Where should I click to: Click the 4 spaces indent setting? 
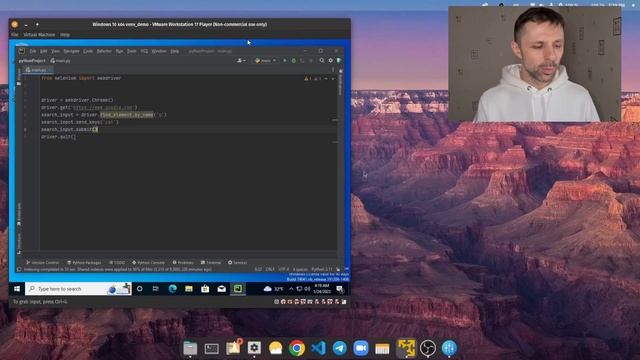(300, 269)
